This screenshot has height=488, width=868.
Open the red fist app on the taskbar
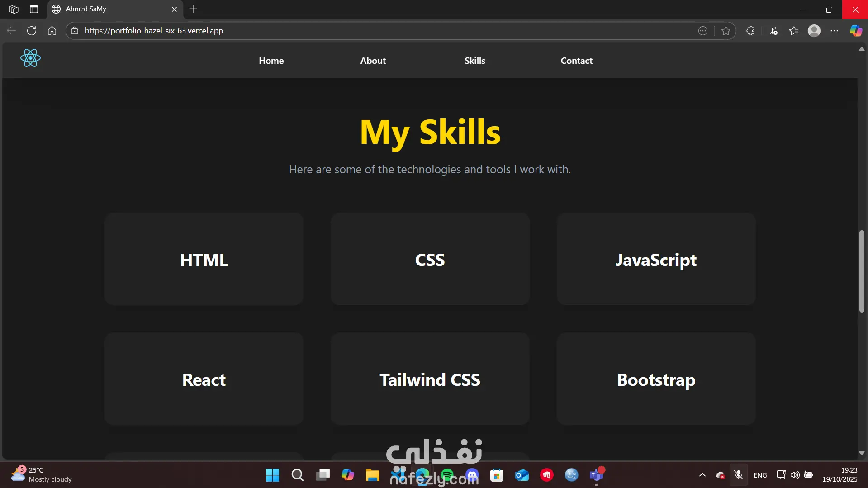coord(547,475)
